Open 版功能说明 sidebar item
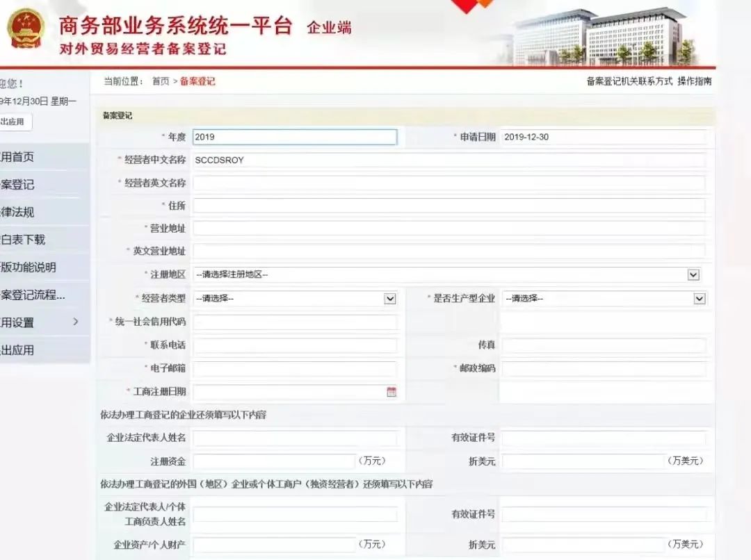This screenshot has width=751, height=560. 29,267
